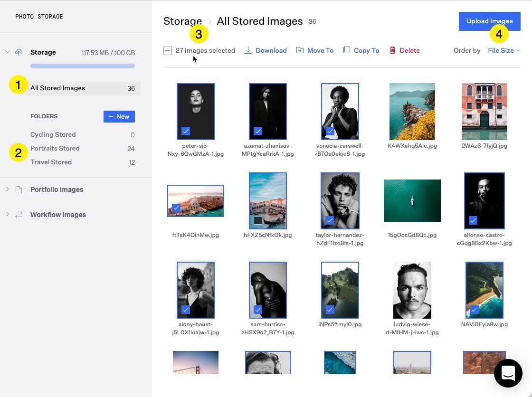This screenshot has width=532, height=397.
Task: Open the File Size order dropdown
Action: [x=503, y=50]
